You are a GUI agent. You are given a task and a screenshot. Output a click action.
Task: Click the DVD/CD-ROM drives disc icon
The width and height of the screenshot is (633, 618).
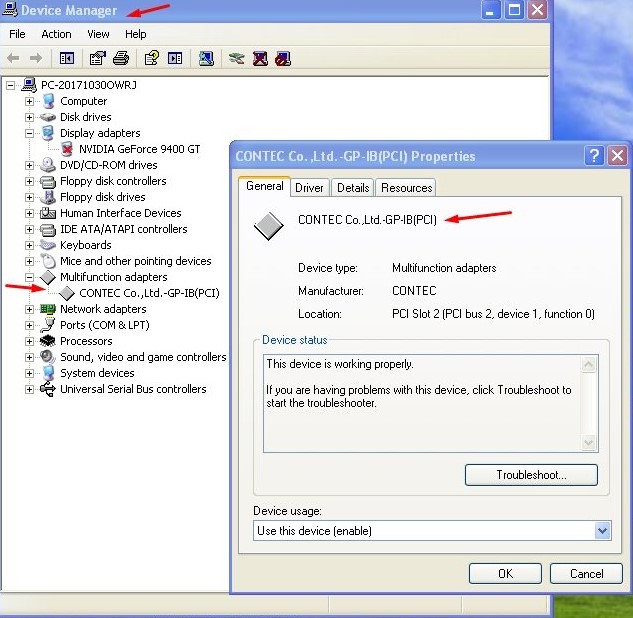tap(48, 165)
